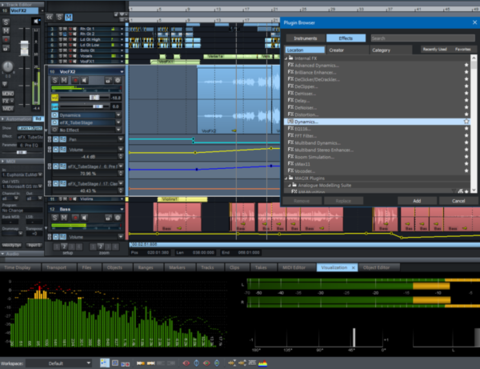Click the Plugin Browser search field
Viewport: 480px width, 369px height.
click(423, 38)
